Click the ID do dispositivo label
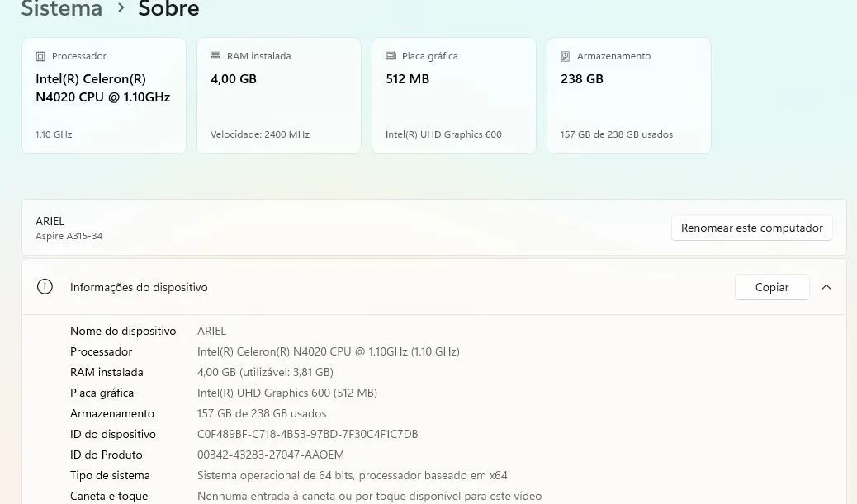 click(x=112, y=434)
